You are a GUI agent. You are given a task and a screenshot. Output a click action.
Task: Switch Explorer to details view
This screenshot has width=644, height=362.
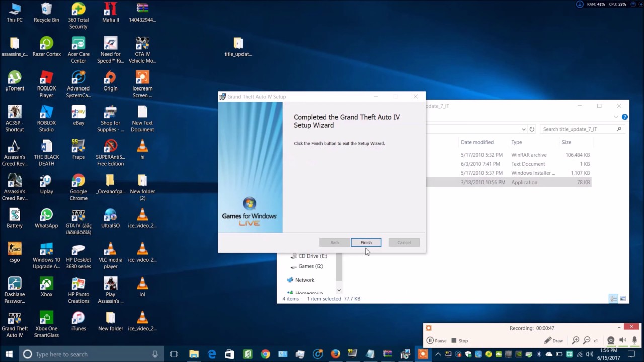[x=613, y=299]
